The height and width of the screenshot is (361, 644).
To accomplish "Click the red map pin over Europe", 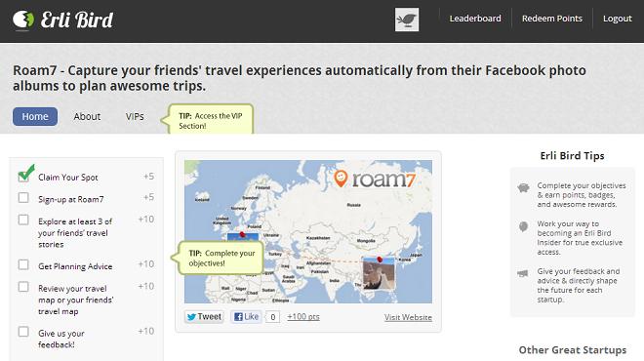I will pyautogui.click(x=242, y=234).
